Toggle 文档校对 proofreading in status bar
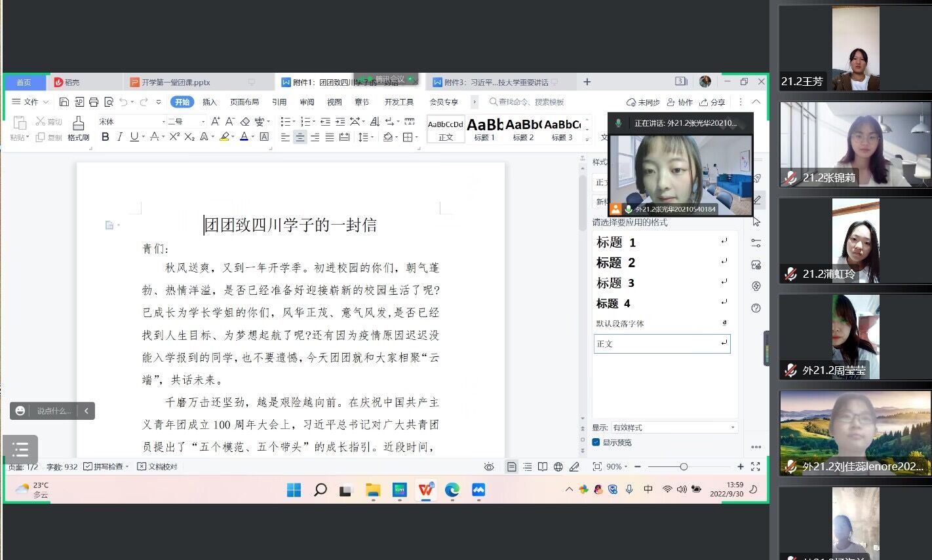Image resolution: width=932 pixels, height=560 pixels. [157, 467]
